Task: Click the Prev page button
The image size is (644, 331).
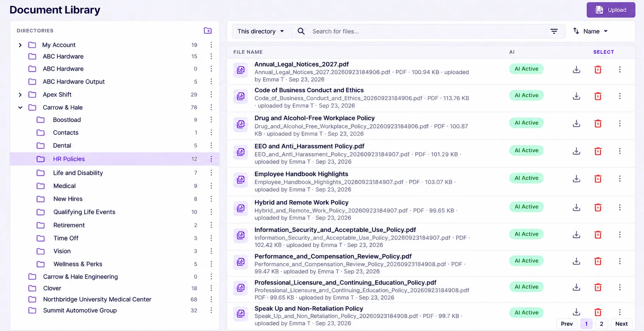Action: [x=567, y=324]
